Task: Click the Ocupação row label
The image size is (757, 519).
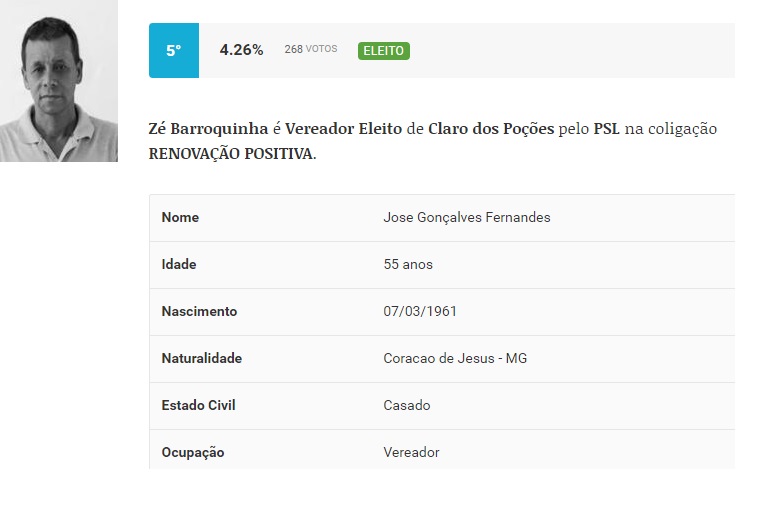Action: (x=193, y=452)
